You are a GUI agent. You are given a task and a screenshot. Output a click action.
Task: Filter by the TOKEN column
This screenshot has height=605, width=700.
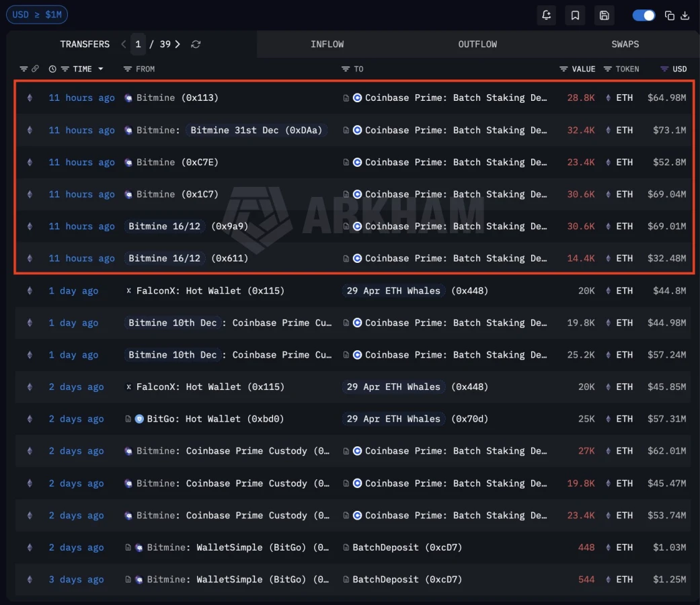click(608, 69)
